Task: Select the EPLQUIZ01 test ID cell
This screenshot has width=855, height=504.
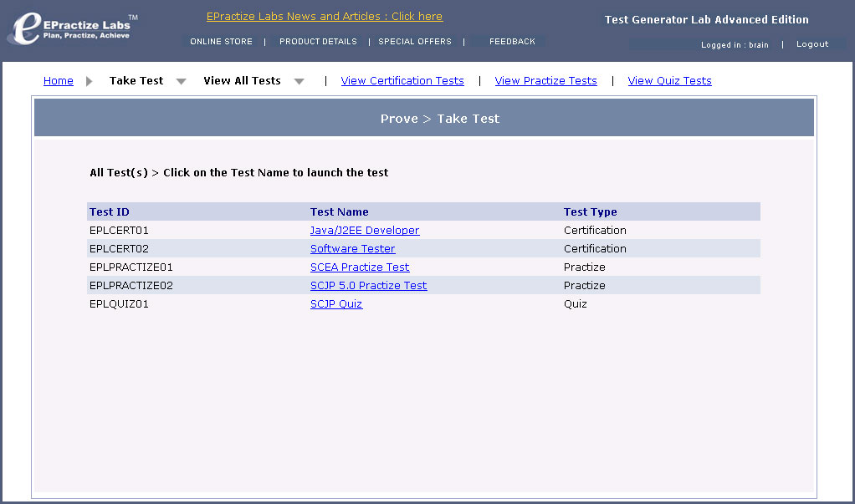Action: click(x=119, y=304)
